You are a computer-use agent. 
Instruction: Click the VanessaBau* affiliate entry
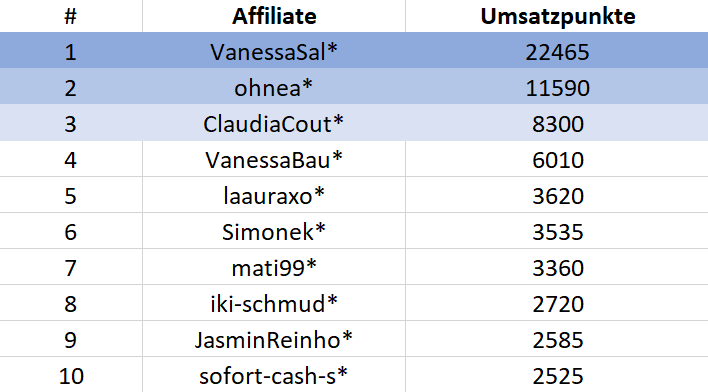(274, 160)
